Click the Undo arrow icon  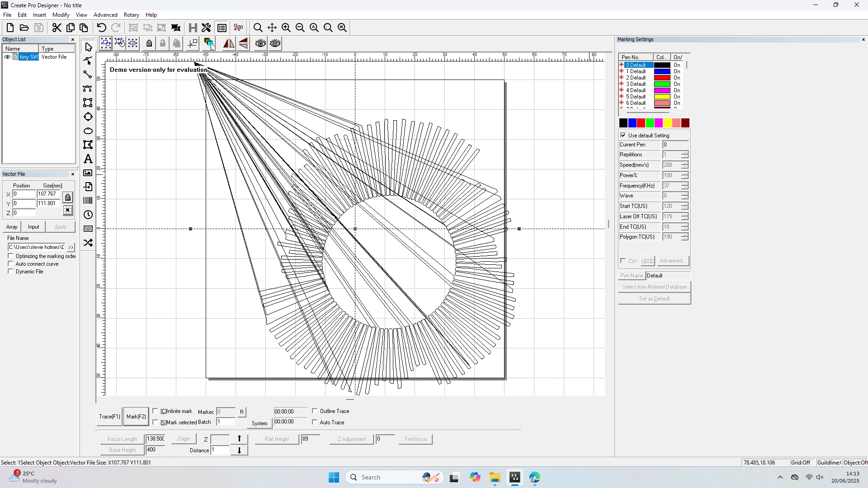pyautogui.click(x=102, y=28)
